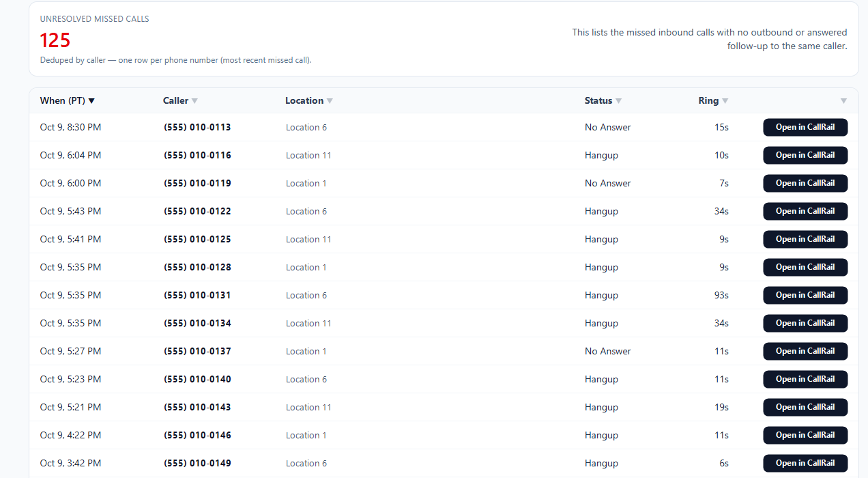868x478 pixels.
Task: Click Location 1 in the 6:00 PM row
Action: [x=306, y=184]
